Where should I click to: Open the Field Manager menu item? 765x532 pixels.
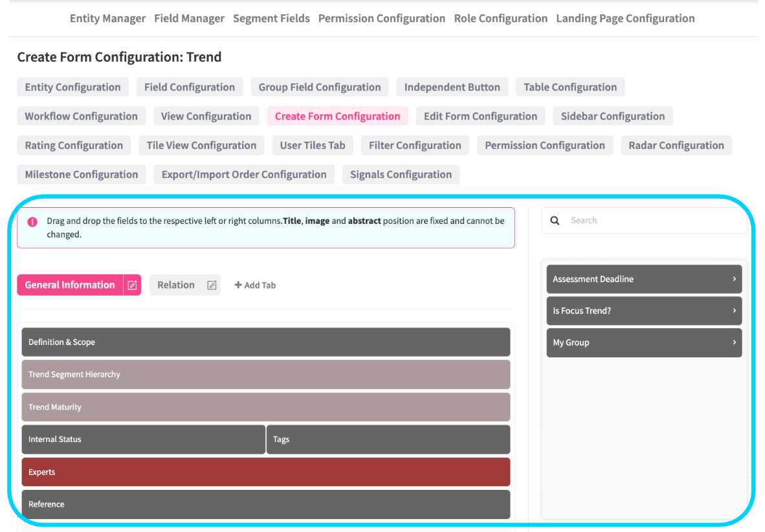pyautogui.click(x=189, y=19)
